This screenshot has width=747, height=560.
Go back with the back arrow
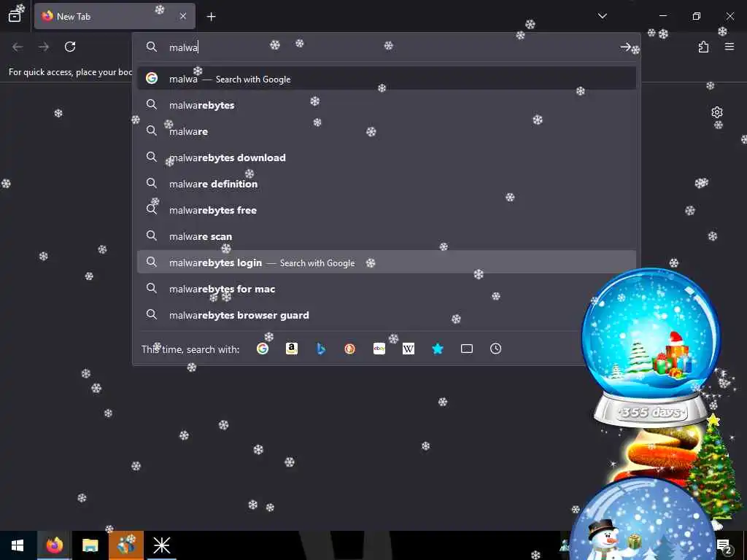point(18,47)
